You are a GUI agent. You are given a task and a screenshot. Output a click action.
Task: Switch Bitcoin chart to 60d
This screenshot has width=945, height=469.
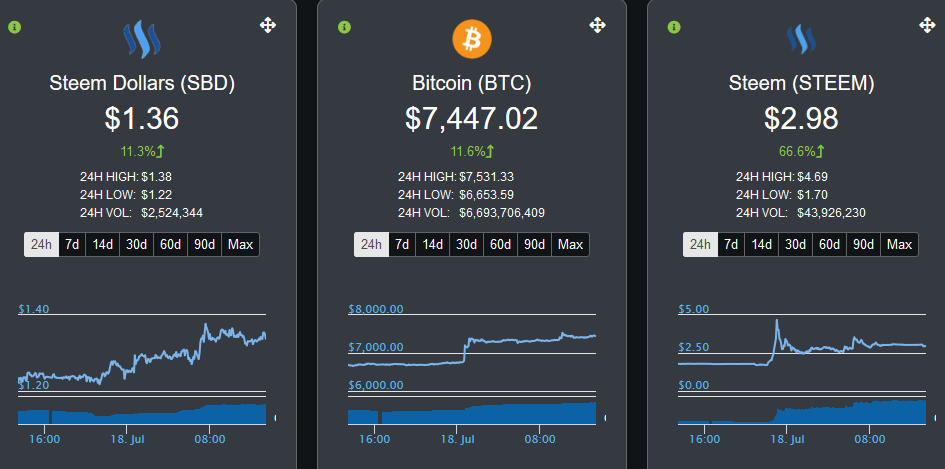(500, 245)
